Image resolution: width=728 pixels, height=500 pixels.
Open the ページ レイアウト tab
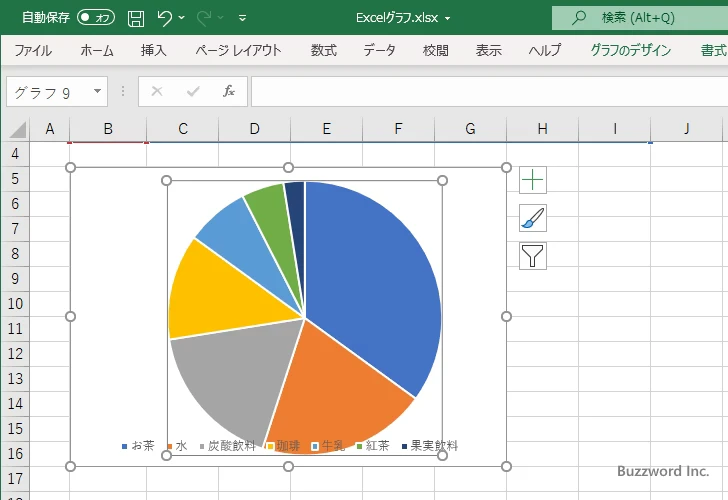pos(238,50)
